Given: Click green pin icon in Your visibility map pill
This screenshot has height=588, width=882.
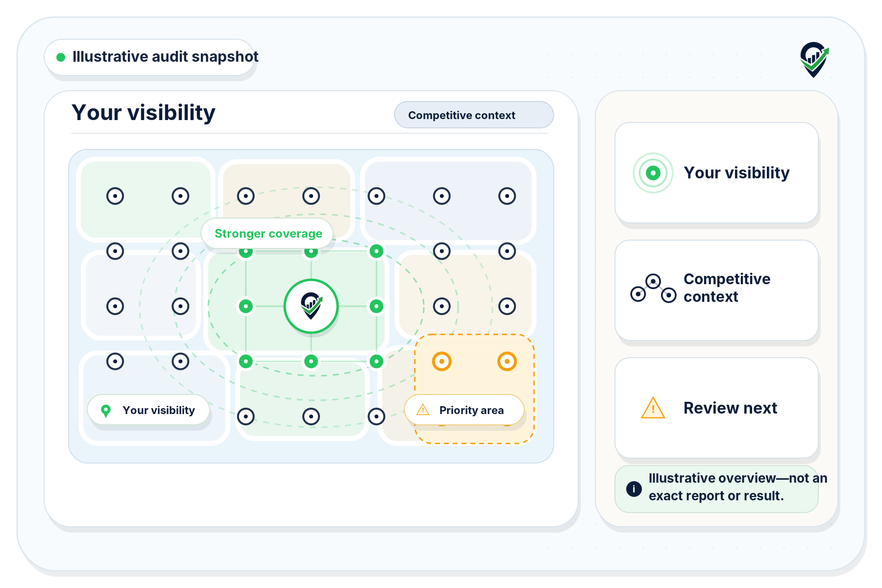Looking at the screenshot, I should tap(105, 411).
